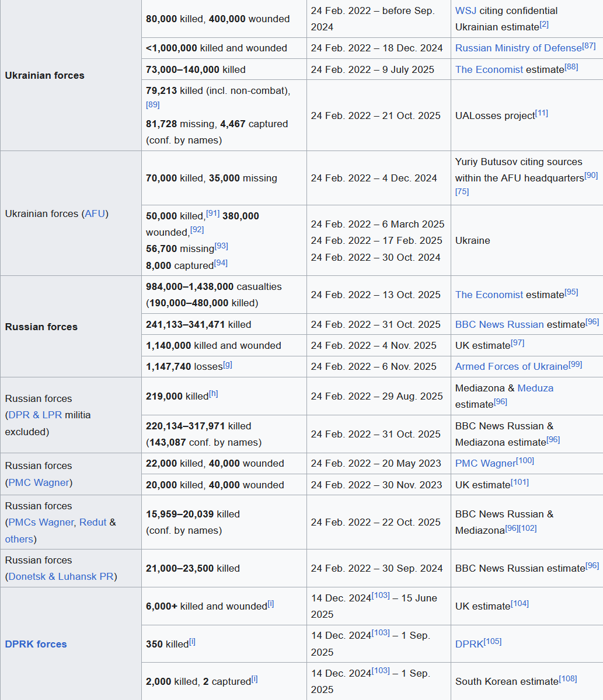Screen dimensions: 603x700
Task: Open citation 88 reference
Action: click(x=571, y=67)
